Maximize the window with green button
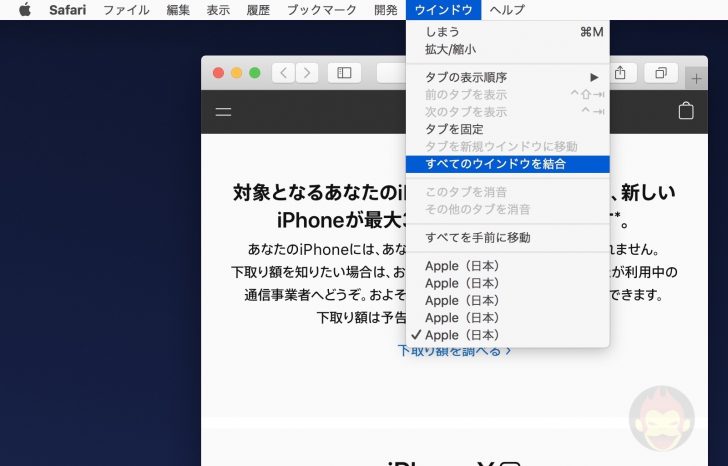The image size is (728, 466). coord(254,73)
